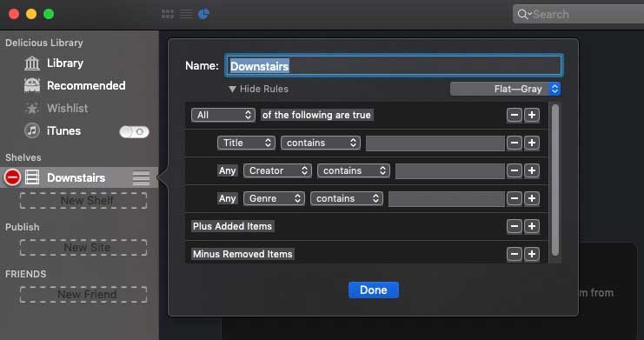Switch to grid view in toolbar
The height and width of the screenshot is (340, 644).
(168, 14)
